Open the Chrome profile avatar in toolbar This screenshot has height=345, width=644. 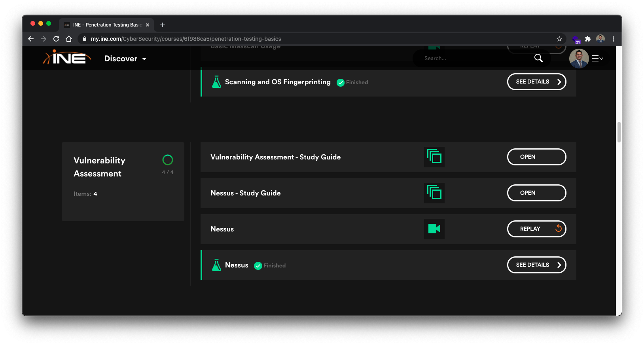pyautogui.click(x=600, y=39)
